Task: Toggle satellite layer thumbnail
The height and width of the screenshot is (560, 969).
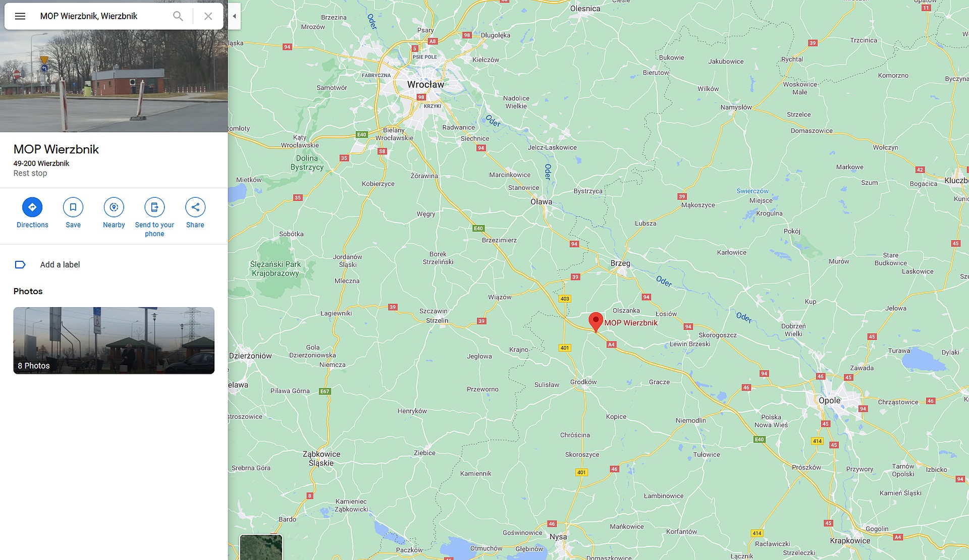Action: click(261, 547)
